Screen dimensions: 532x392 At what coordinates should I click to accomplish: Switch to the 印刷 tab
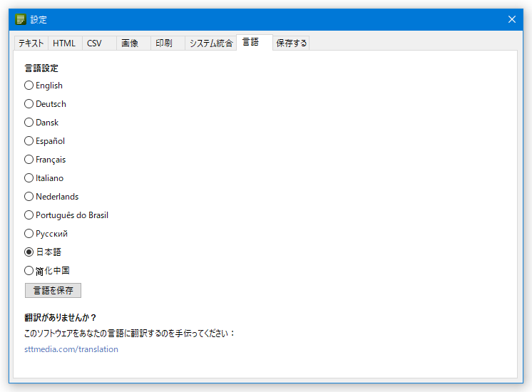tap(168, 43)
